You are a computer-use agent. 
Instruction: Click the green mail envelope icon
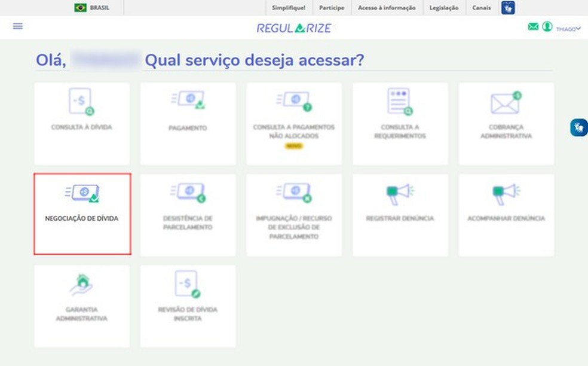(532, 27)
